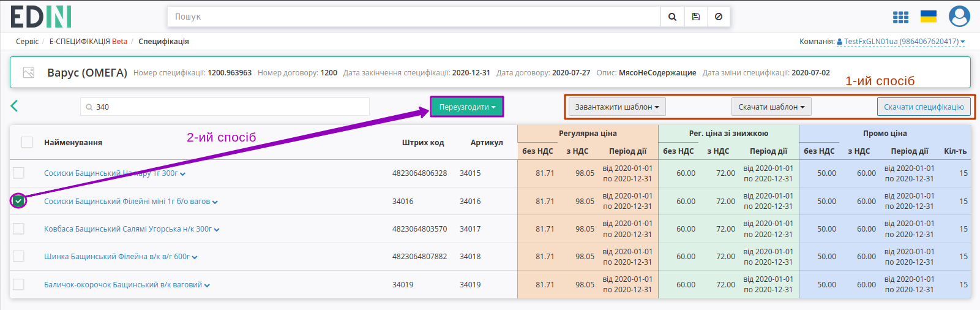Click the EDIN logo
This screenshot has height=310, width=980.
[x=41, y=17]
